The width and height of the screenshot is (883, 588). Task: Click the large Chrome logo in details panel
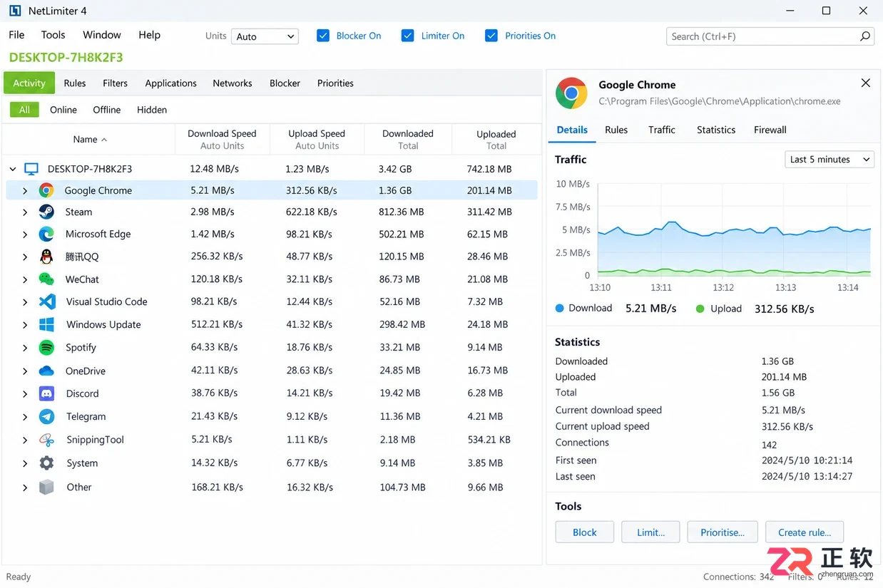[571, 93]
